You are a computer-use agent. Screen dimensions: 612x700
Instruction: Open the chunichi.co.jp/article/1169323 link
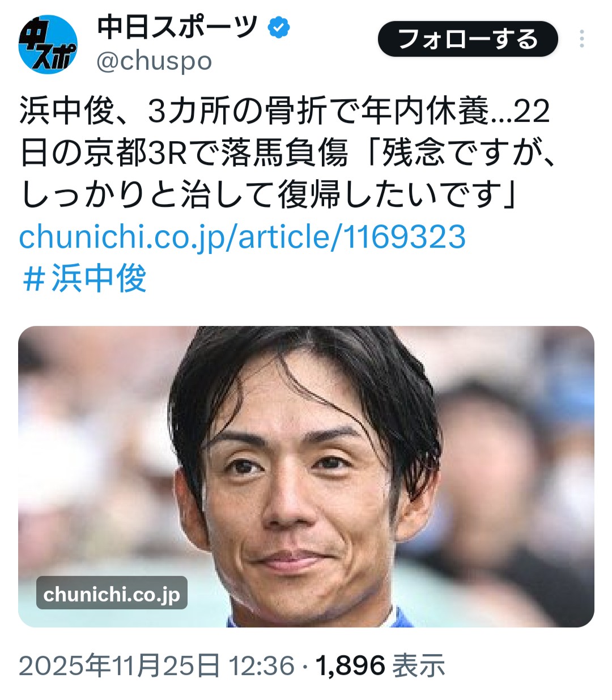point(242,236)
